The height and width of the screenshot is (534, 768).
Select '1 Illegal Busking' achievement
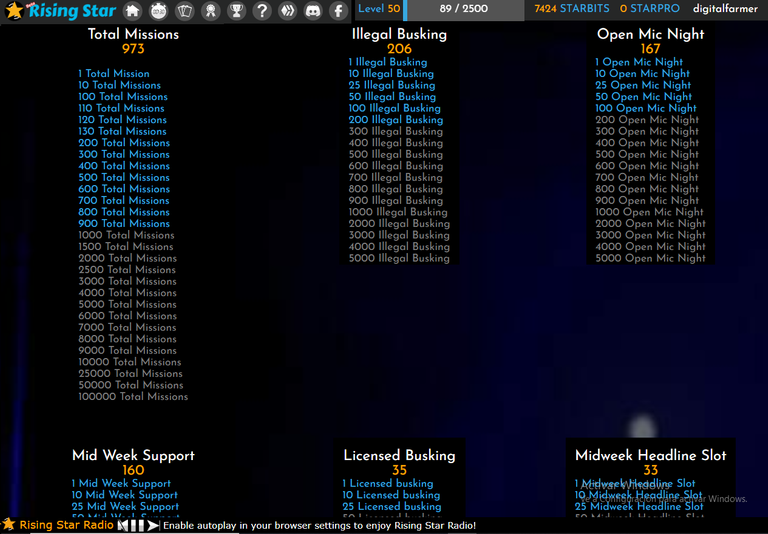tap(388, 62)
